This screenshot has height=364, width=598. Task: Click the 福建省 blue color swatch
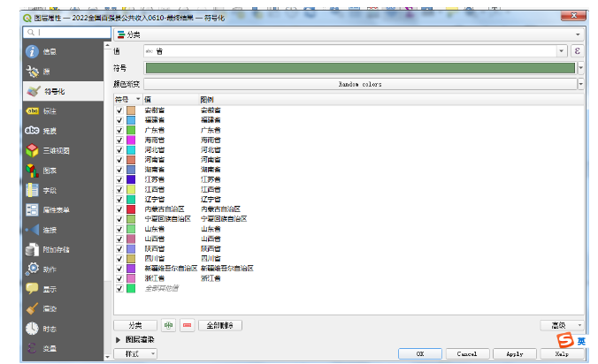(131, 120)
